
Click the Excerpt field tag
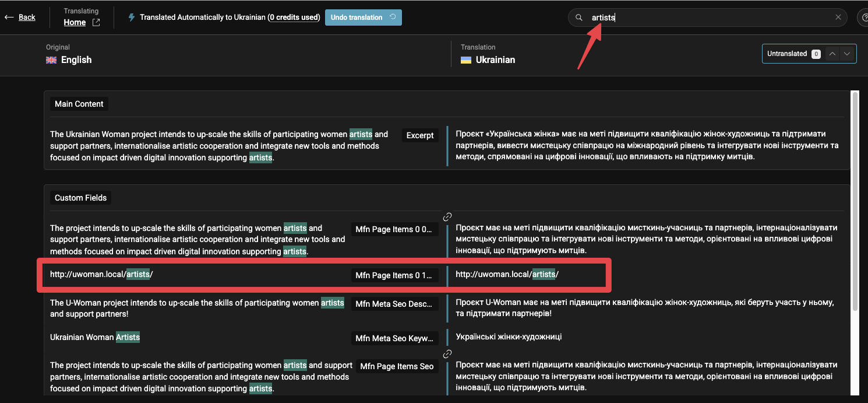point(420,135)
